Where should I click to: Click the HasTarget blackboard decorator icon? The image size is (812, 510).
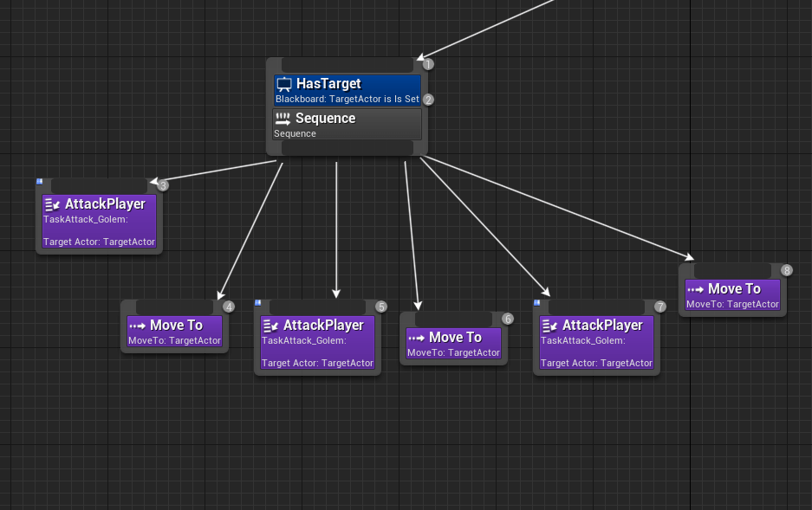tap(284, 84)
